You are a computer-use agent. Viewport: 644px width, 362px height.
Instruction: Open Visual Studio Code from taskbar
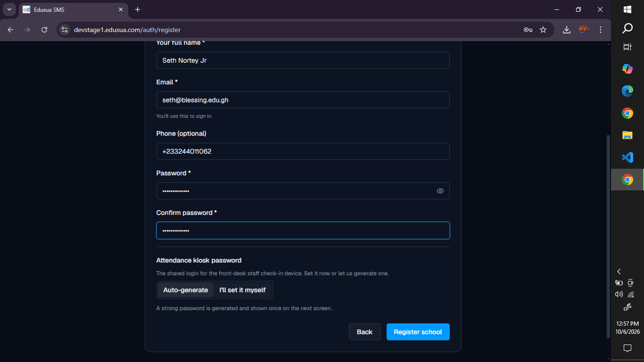click(627, 157)
